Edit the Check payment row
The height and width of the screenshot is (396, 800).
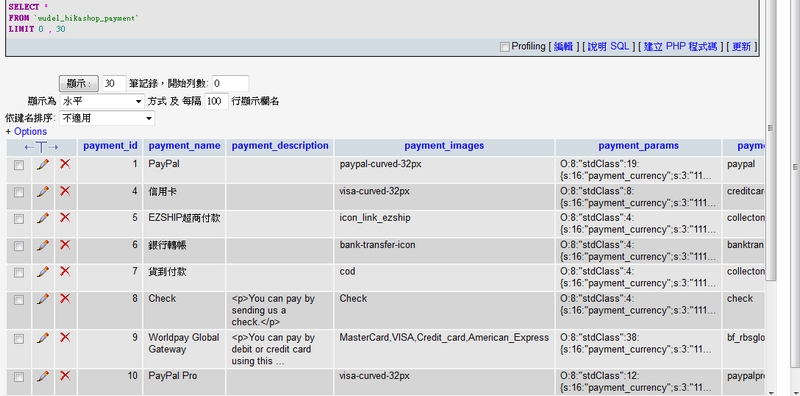point(43,299)
